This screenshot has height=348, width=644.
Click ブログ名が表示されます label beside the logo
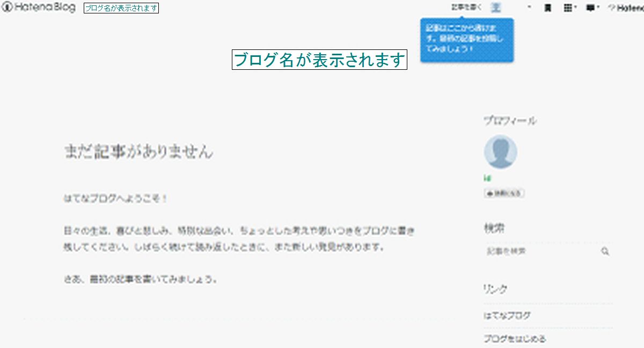coord(122,8)
